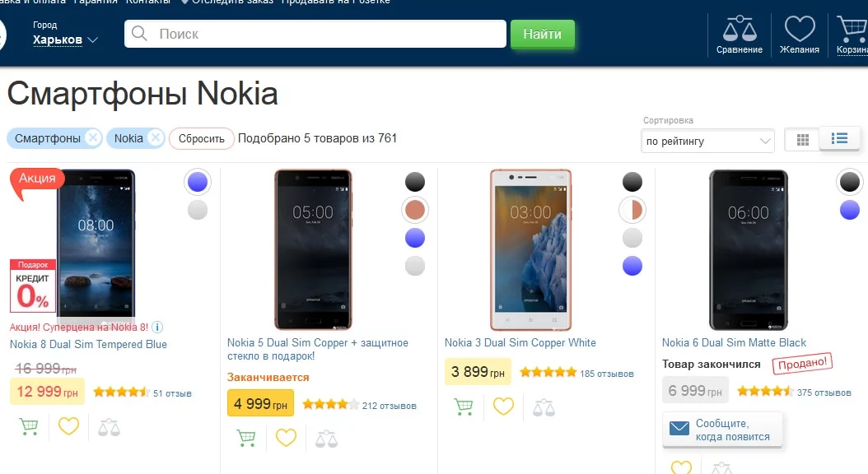Add Nokia 3 Copper White to cart
Viewport: 868px width, 474px height.
click(x=464, y=407)
